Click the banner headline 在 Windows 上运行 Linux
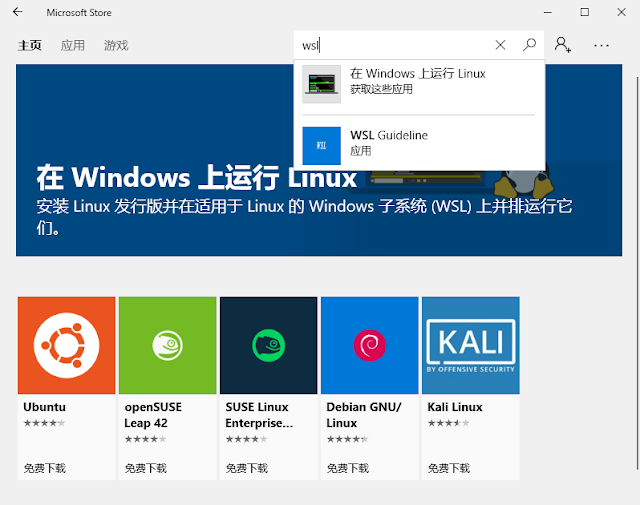640x505 pixels. (x=196, y=178)
